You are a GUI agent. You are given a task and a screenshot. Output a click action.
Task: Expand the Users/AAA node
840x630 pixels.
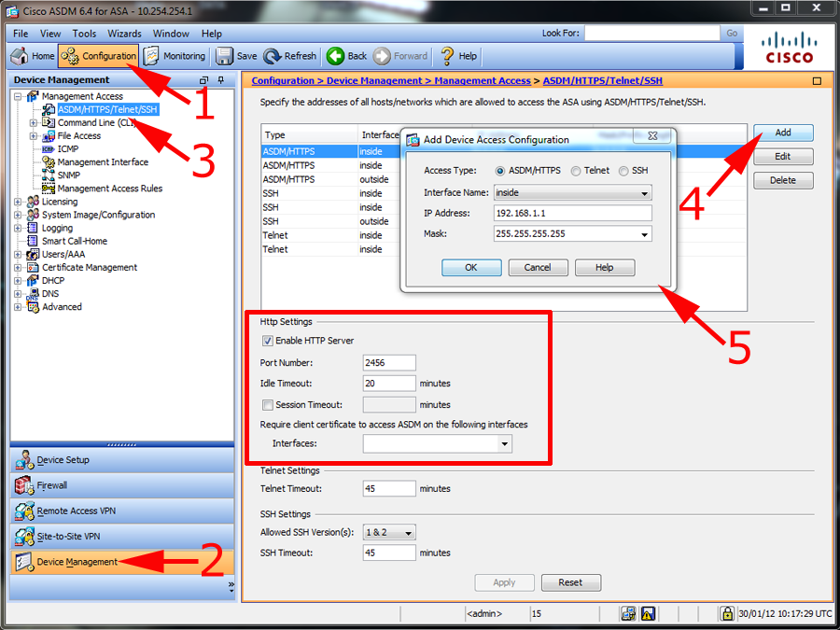pos(18,255)
